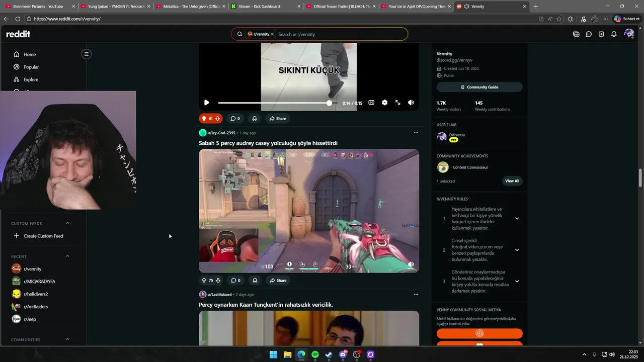Refresh the page
644x362 pixels.
pos(18,19)
